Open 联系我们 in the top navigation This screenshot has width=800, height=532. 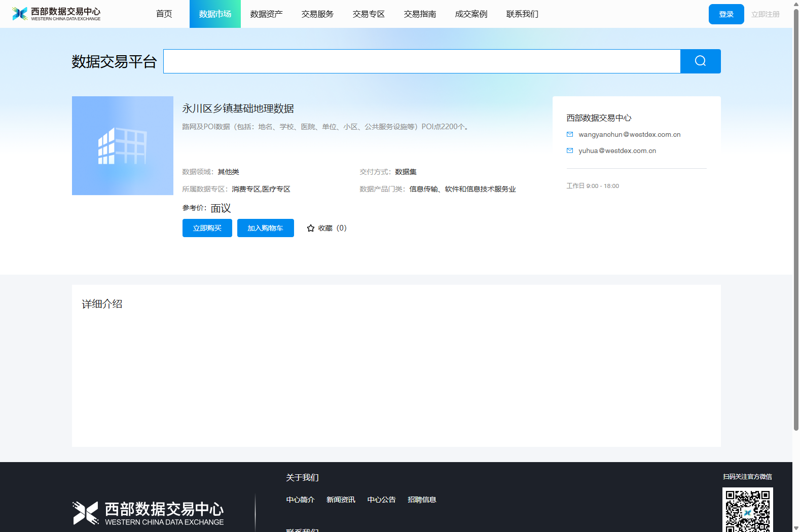click(522, 14)
